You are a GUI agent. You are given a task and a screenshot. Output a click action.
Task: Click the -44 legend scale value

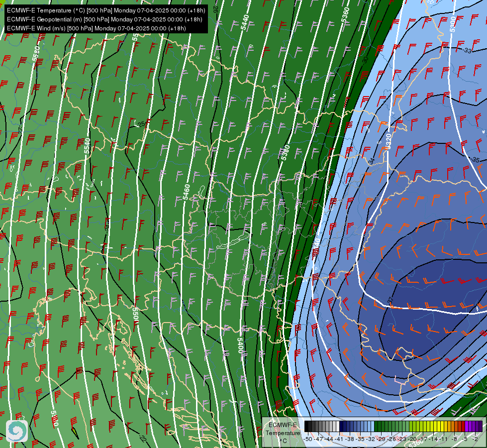pyautogui.click(x=329, y=440)
